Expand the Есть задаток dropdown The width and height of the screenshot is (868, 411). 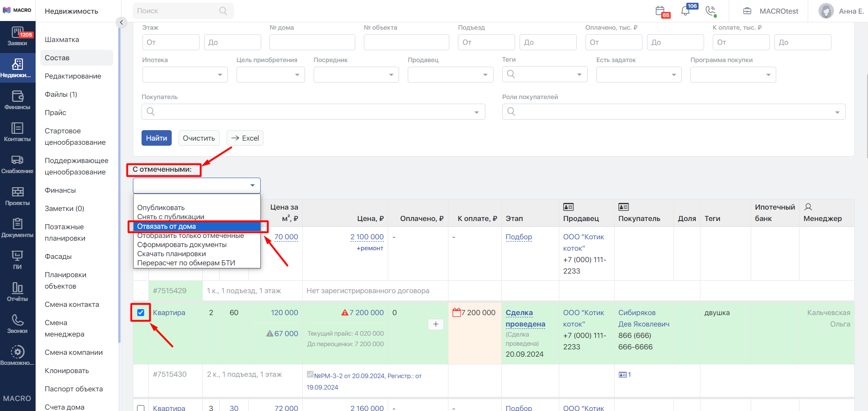[x=639, y=74]
